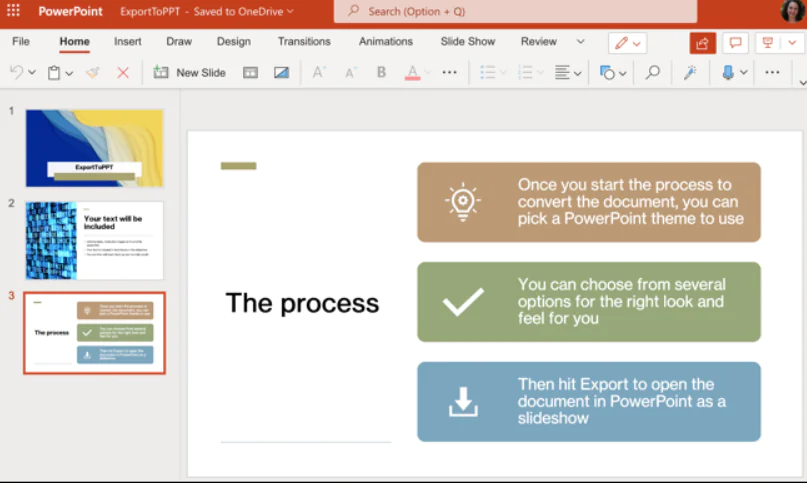Click the Undo arrow icon
807x485 pixels.
[x=16, y=73]
